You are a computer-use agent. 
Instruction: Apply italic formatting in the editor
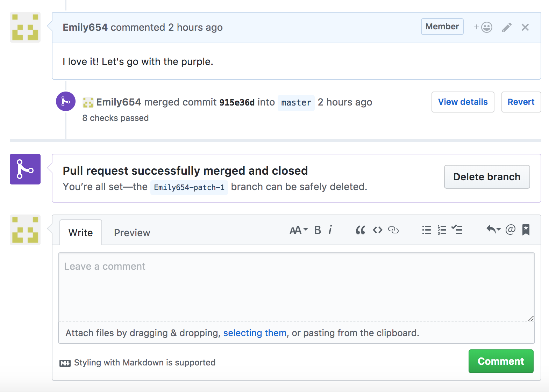pyautogui.click(x=330, y=230)
